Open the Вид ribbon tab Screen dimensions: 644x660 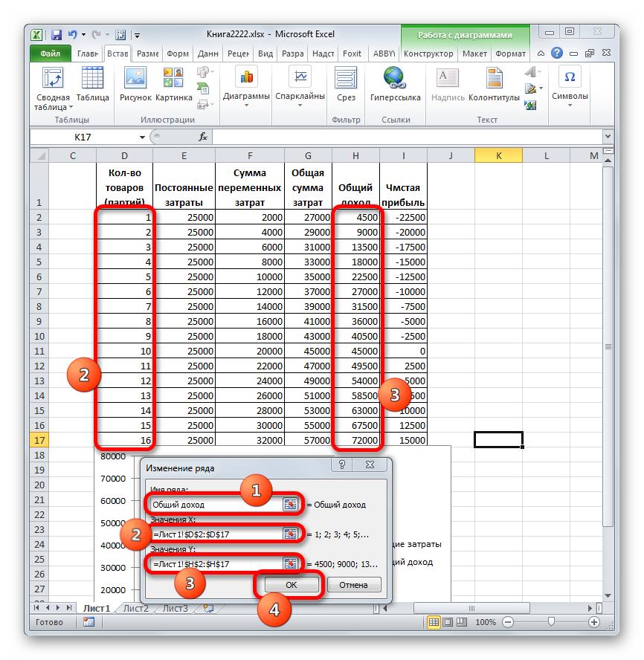265,54
